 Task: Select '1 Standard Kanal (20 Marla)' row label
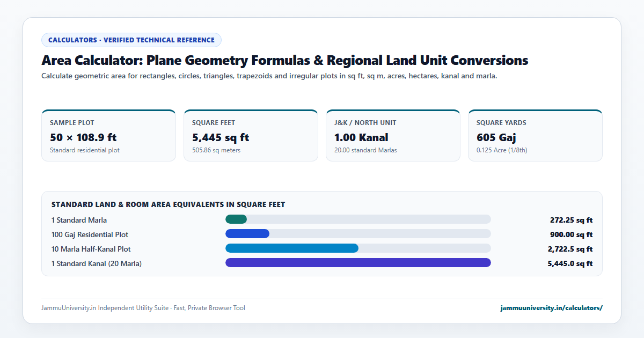click(x=97, y=263)
